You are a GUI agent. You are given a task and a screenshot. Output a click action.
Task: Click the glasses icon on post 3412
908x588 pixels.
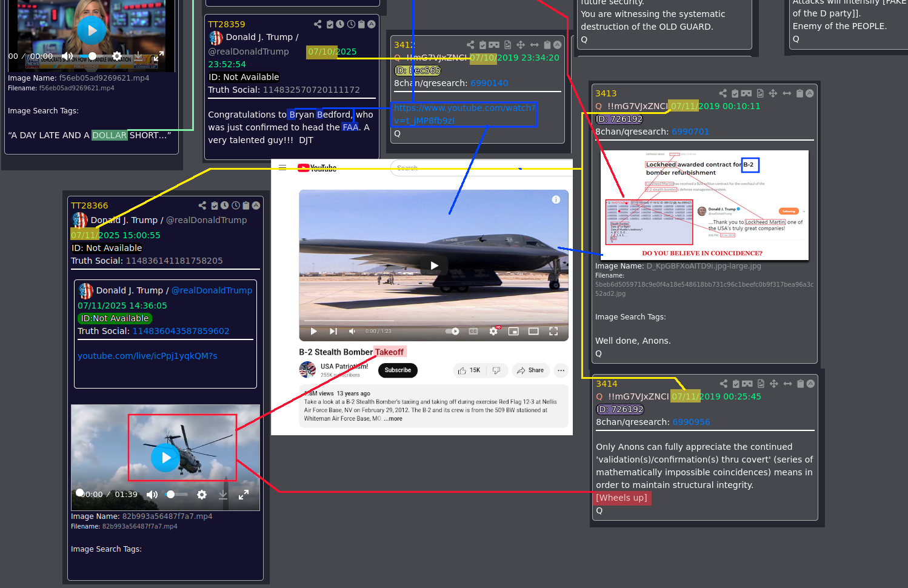pos(494,45)
